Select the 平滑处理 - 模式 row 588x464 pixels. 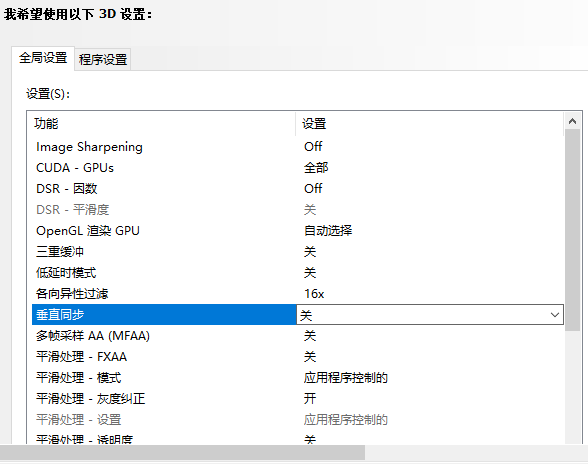point(298,378)
